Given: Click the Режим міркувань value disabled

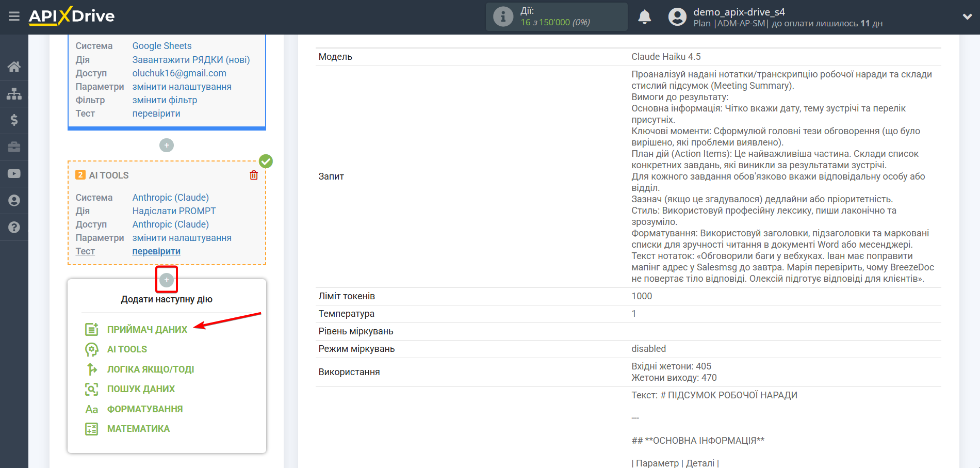Looking at the screenshot, I should [x=648, y=349].
